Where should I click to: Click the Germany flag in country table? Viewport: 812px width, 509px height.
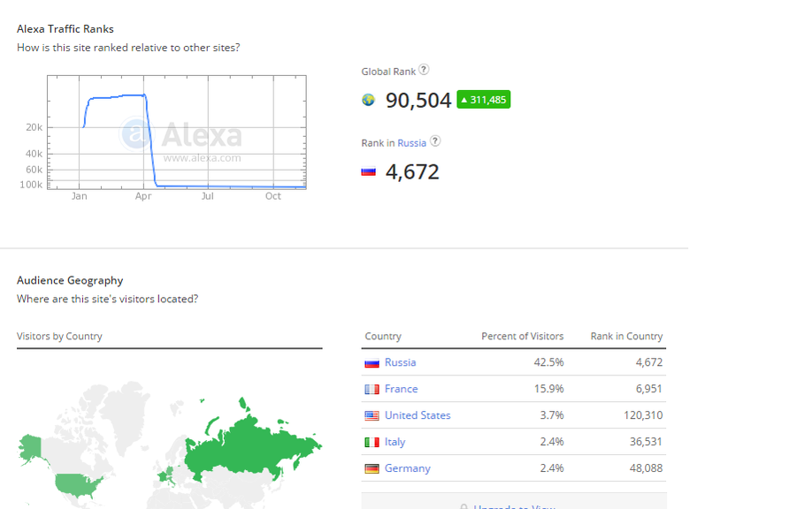[x=372, y=468]
